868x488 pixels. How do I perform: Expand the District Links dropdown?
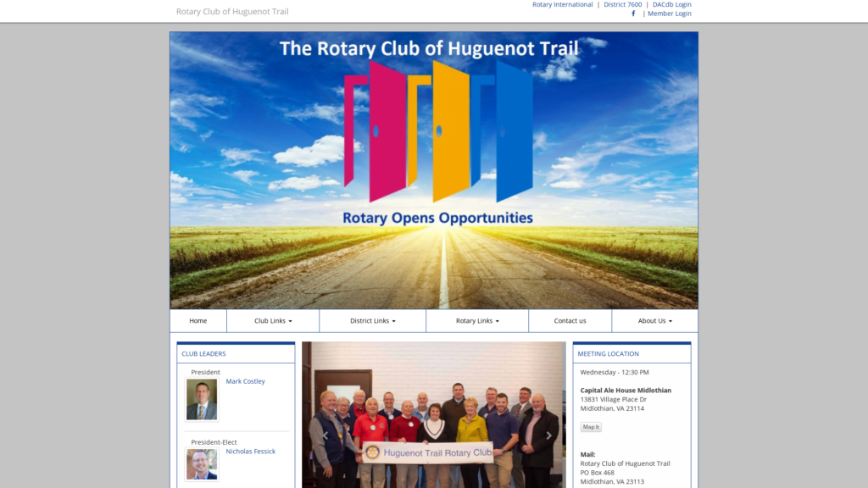coord(373,321)
